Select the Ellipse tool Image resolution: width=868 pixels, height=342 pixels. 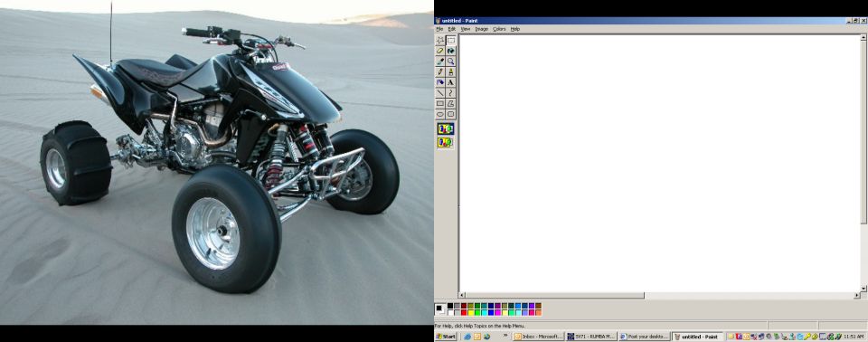tap(440, 114)
